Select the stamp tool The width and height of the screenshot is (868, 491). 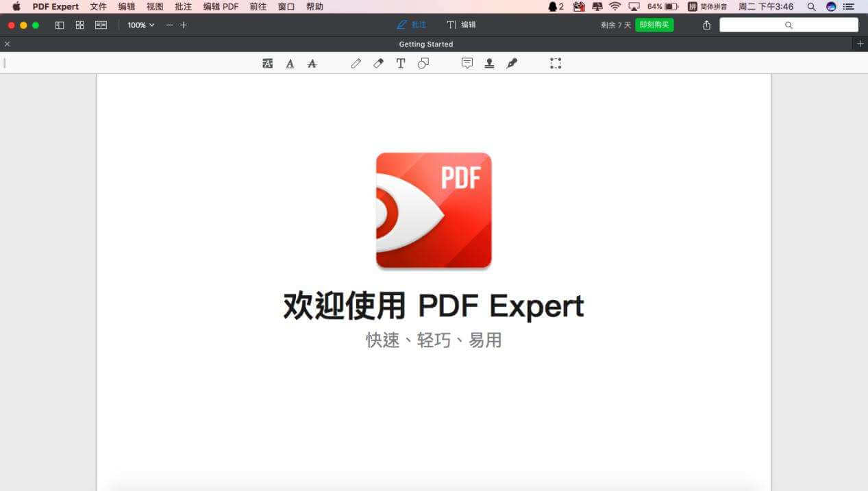point(489,63)
